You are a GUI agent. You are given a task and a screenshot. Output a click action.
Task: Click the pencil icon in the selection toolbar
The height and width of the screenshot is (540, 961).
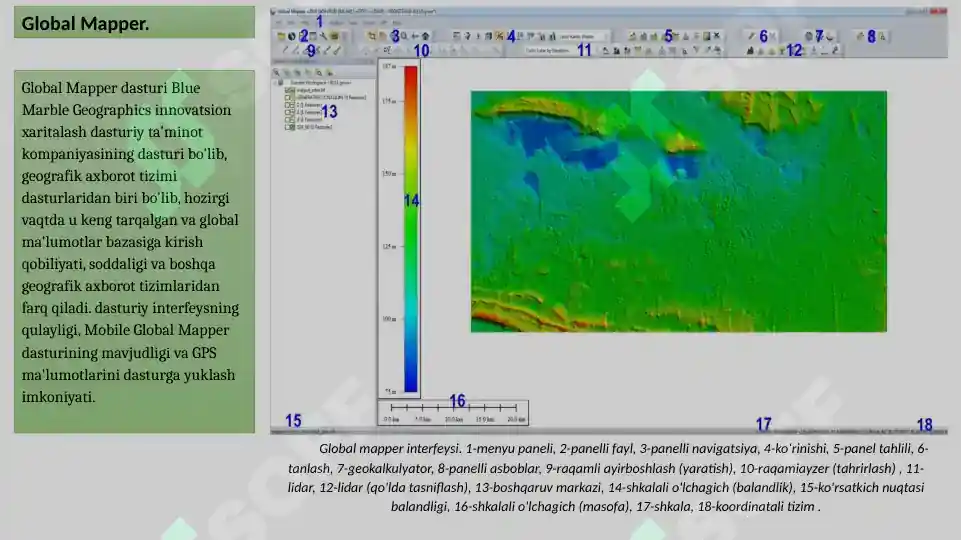pos(751,36)
